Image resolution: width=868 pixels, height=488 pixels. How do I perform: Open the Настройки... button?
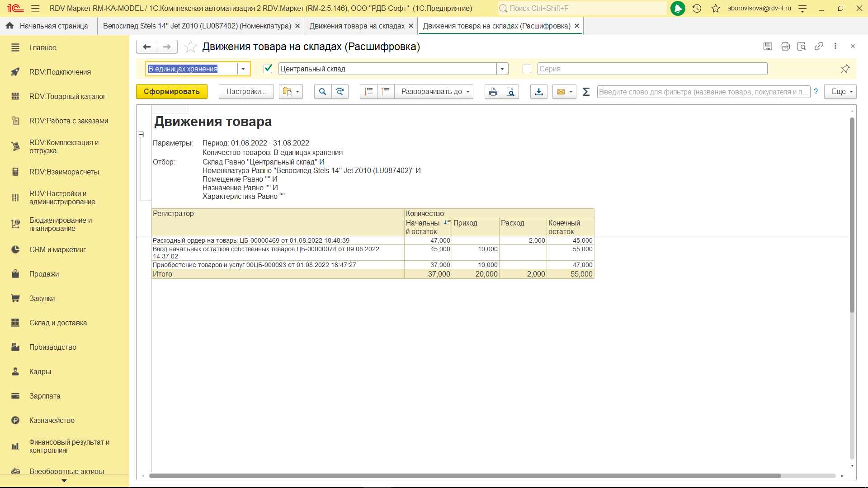coord(246,92)
